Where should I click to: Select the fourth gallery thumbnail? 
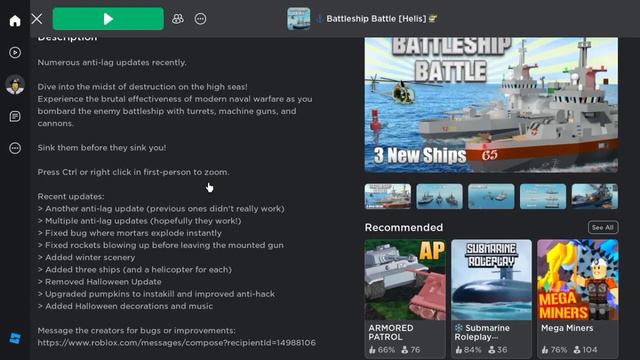543,196
